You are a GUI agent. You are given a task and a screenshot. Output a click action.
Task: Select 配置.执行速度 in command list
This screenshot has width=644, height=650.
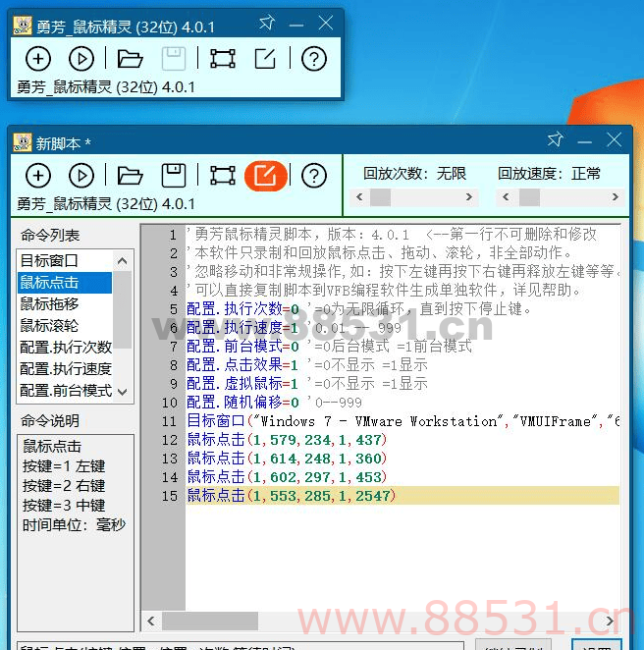point(65,369)
